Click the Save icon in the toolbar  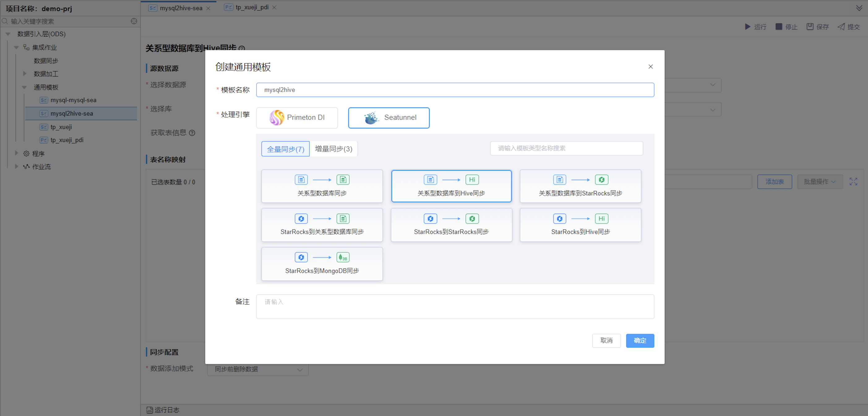tap(810, 27)
